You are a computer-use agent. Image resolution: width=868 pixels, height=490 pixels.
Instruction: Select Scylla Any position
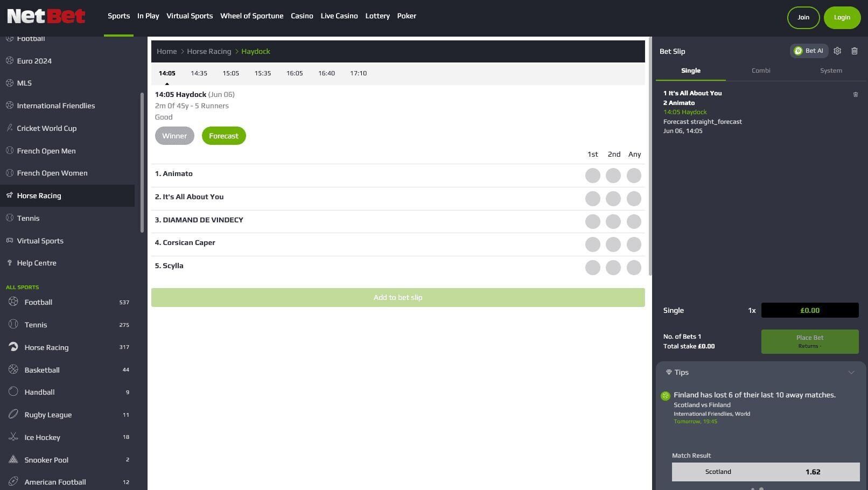tap(634, 268)
